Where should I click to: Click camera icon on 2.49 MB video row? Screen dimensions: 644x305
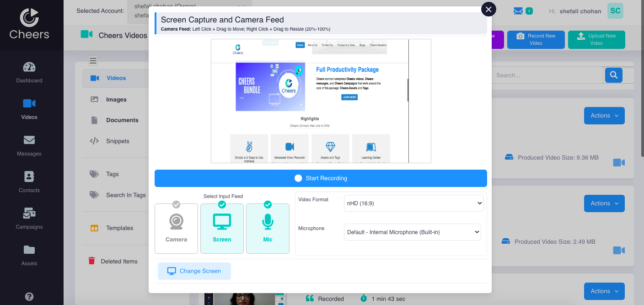619,250
